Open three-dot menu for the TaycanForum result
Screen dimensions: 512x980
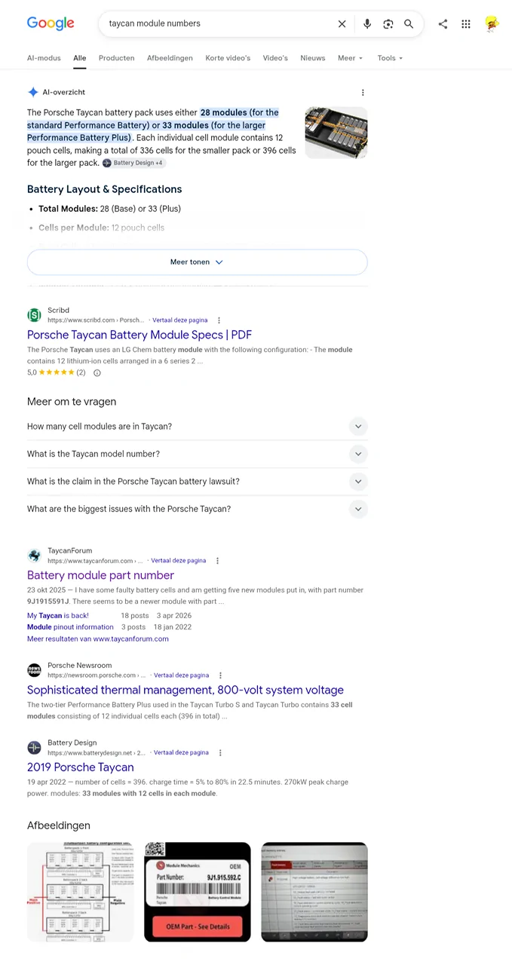[217, 561]
